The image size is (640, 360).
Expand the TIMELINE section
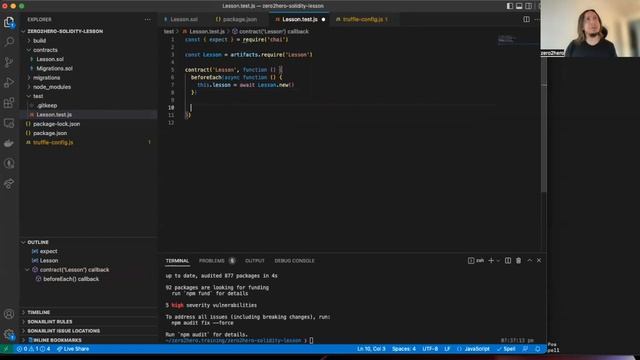click(x=38, y=312)
